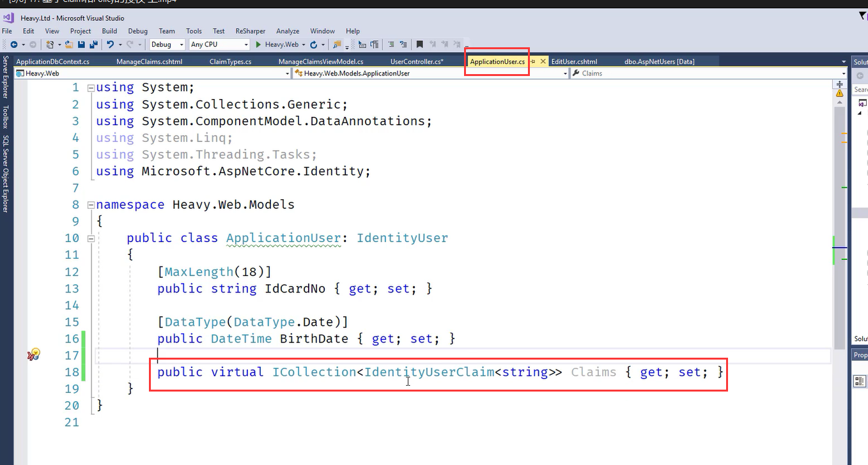Start debugging with the green play icon
This screenshot has height=465, width=868.
click(x=258, y=45)
